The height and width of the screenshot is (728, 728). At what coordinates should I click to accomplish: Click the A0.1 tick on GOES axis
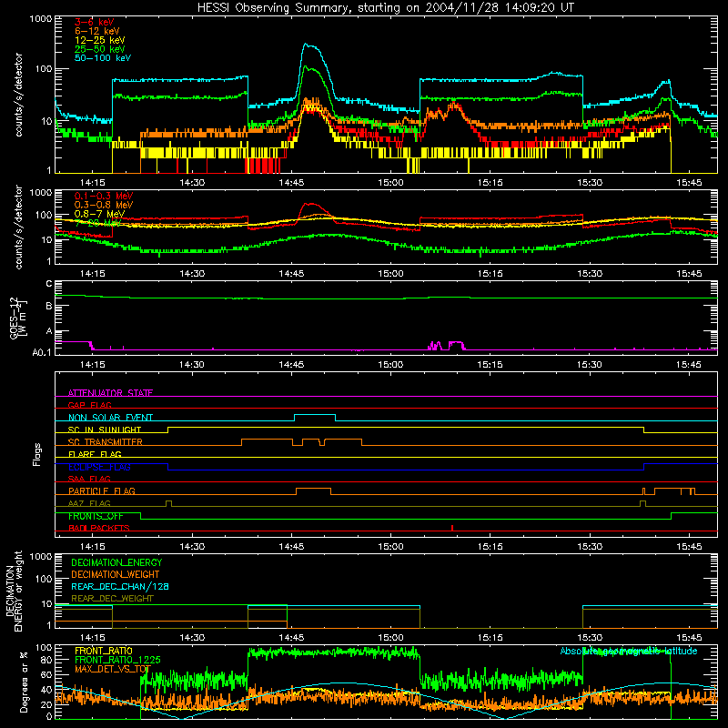tap(42, 352)
